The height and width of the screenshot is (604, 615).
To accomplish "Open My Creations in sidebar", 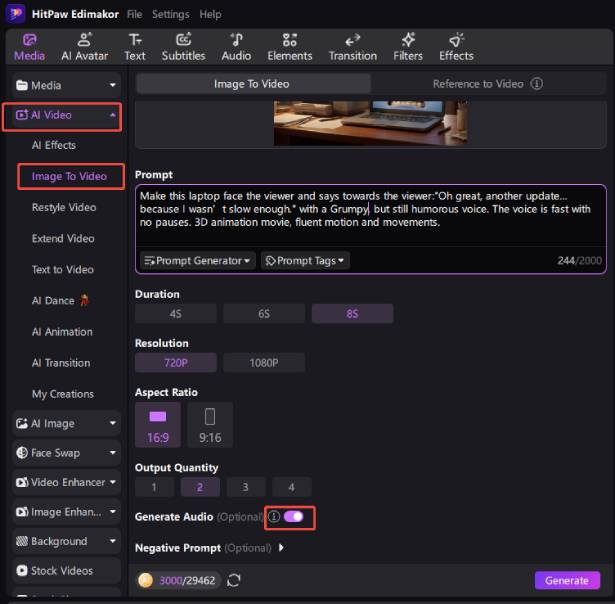I will coord(63,394).
